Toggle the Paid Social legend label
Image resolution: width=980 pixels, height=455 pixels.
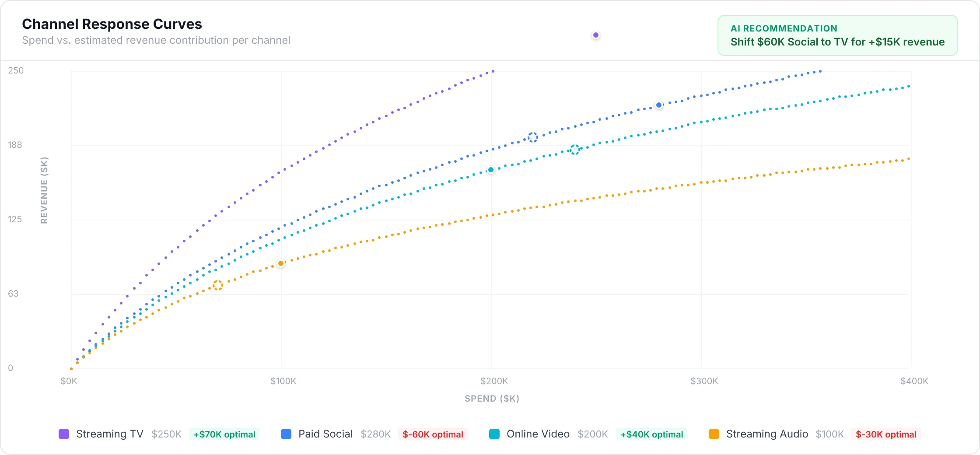click(325, 434)
